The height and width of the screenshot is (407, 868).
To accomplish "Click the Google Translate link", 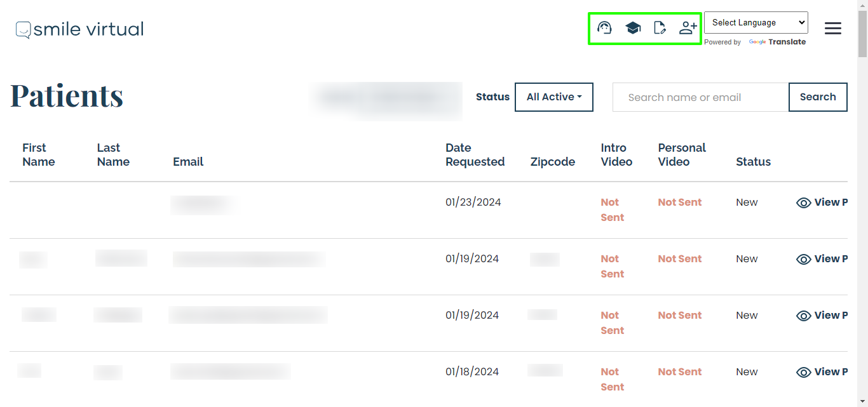I will click(x=777, y=42).
